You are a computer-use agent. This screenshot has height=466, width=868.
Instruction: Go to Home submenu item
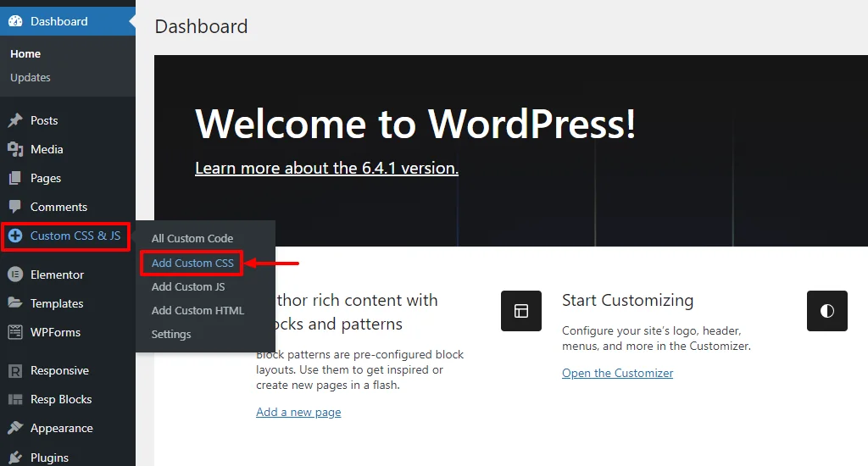coord(25,53)
